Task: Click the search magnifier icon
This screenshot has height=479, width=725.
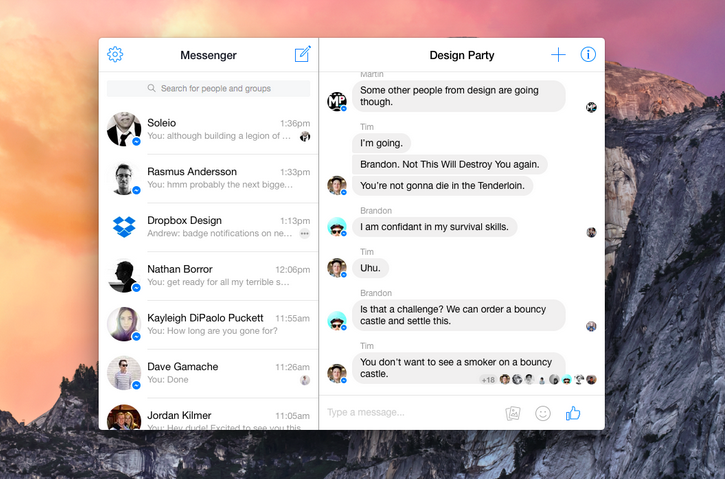Action: (x=151, y=88)
